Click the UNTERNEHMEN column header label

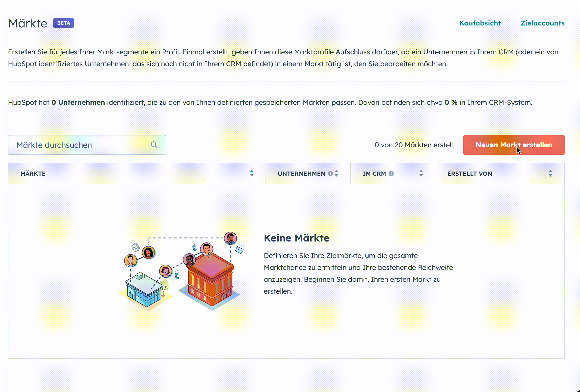(x=301, y=174)
